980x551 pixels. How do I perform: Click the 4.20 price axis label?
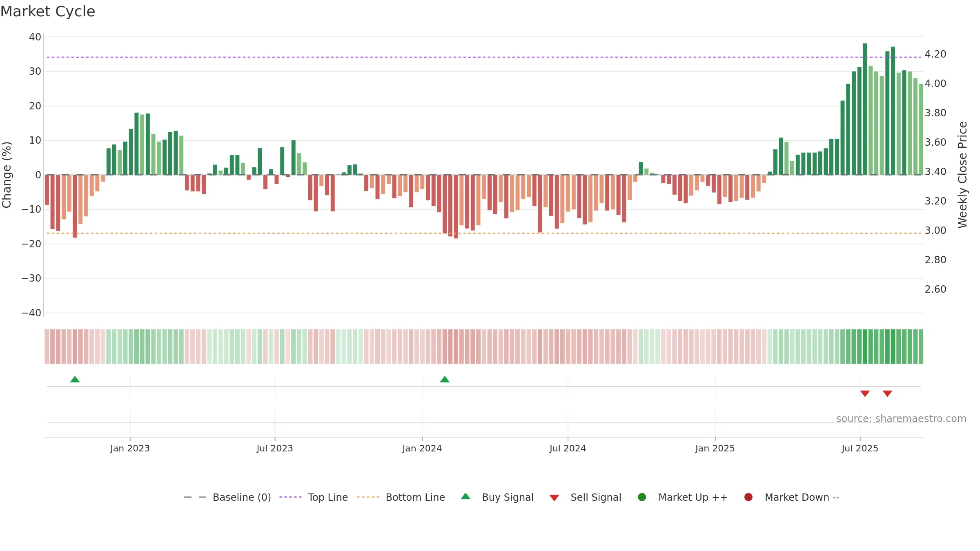click(935, 54)
